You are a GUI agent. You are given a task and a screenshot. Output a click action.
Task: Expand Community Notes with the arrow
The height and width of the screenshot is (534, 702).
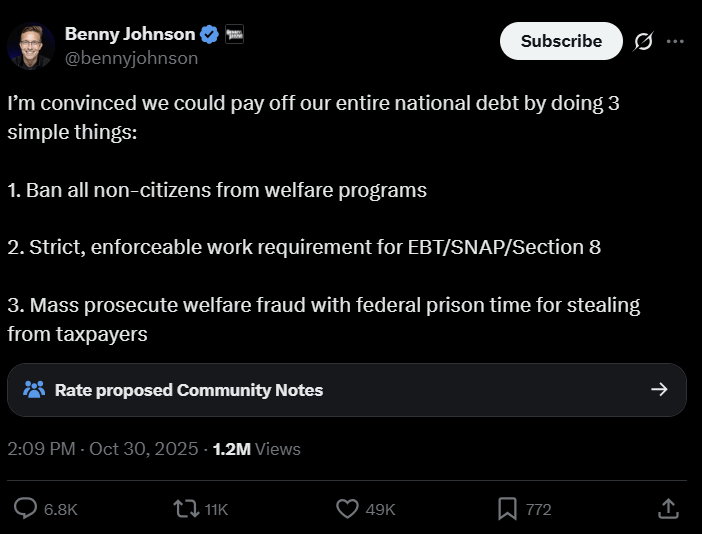click(659, 390)
